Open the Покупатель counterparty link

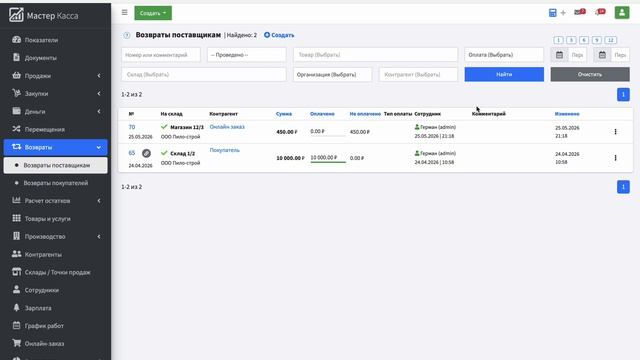click(x=224, y=150)
